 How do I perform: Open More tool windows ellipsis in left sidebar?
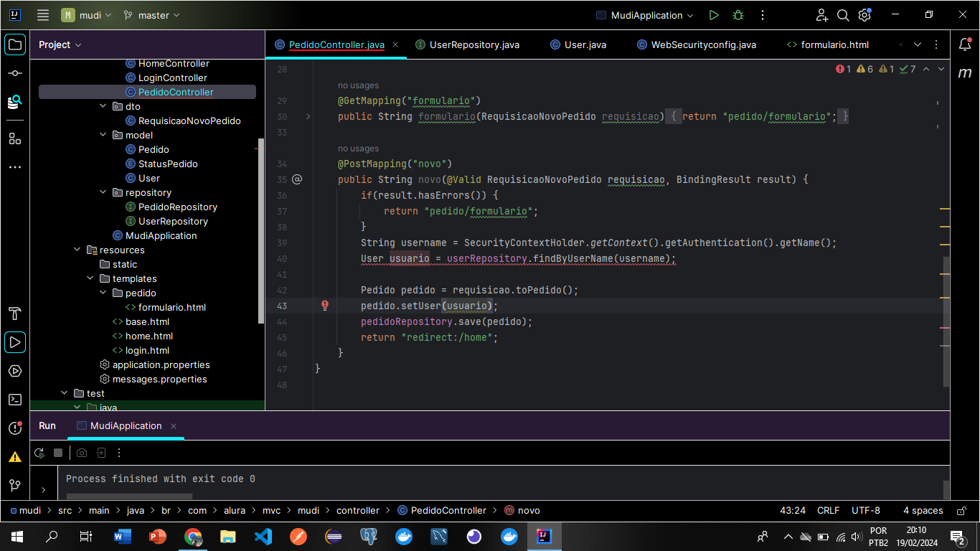click(x=15, y=167)
